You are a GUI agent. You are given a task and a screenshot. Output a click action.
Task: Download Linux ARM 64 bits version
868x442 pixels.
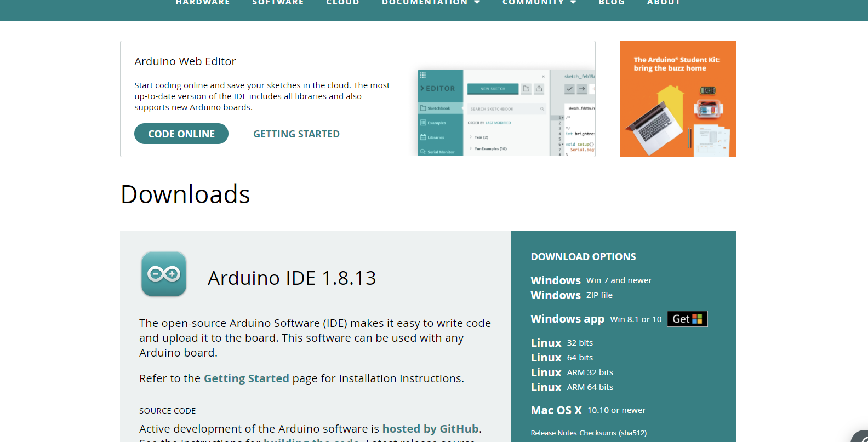(x=572, y=387)
